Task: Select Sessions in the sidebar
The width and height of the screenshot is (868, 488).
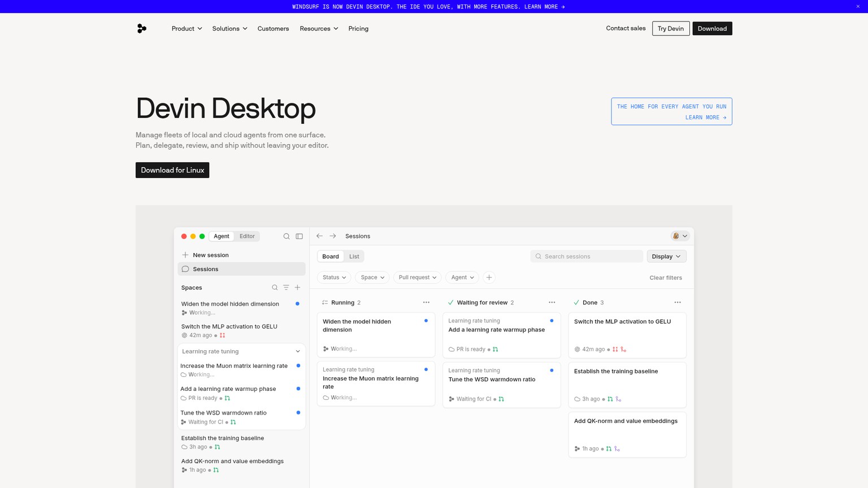Action: click(x=241, y=269)
